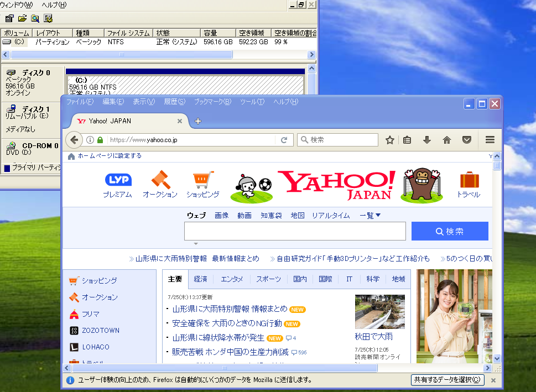Open the ヘルプ(H) menu in Disk Management window
This screenshot has width=536, height=392.
tap(54, 5)
